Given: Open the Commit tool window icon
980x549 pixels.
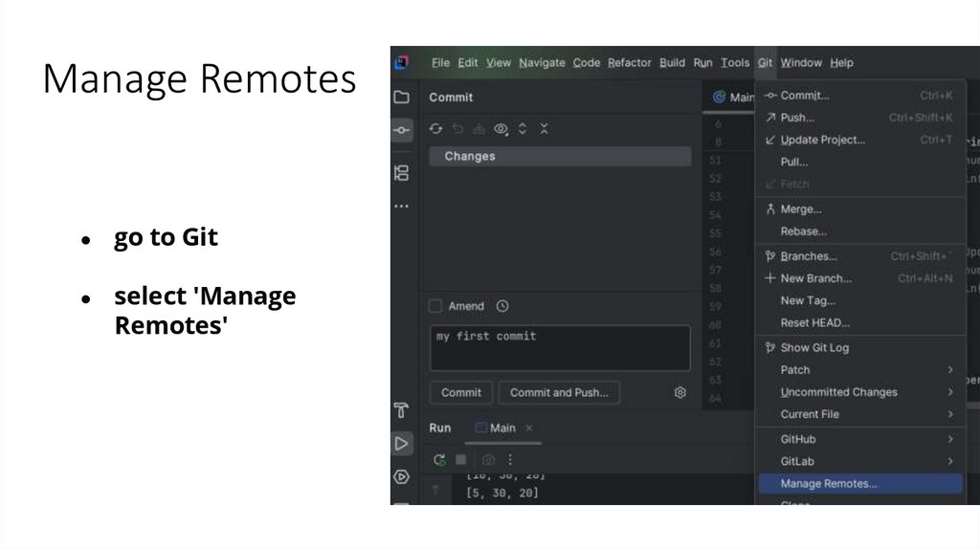Looking at the screenshot, I should tap(401, 130).
